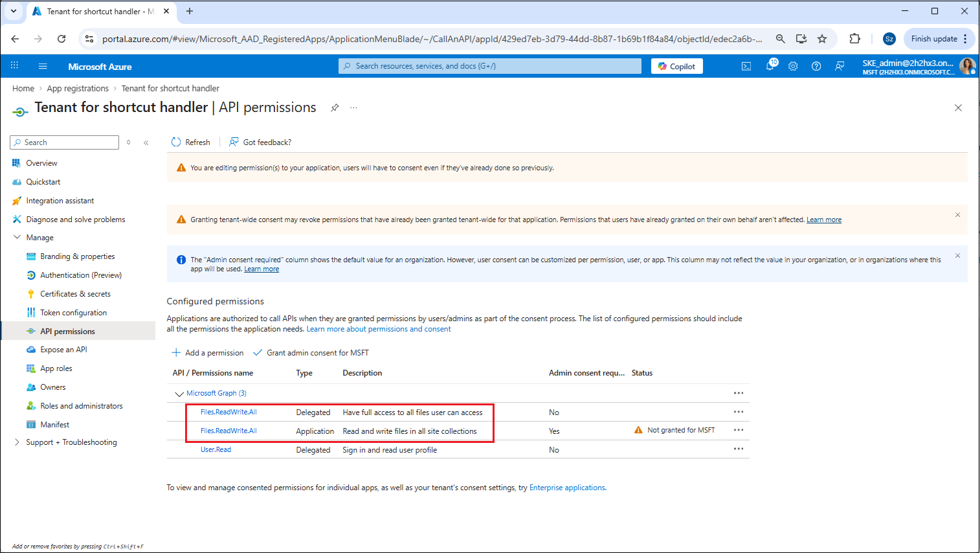The height and width of the screenshot is (553, 980).
Task: Expand Support + Troubleshooting section
Action: pyautogui.click(x=17, y=442)
